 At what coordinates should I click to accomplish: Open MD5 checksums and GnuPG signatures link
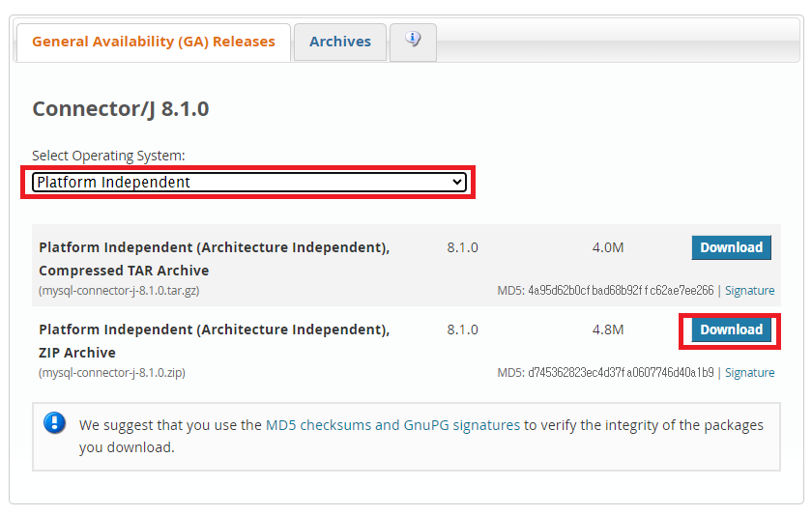click(392, 425)
